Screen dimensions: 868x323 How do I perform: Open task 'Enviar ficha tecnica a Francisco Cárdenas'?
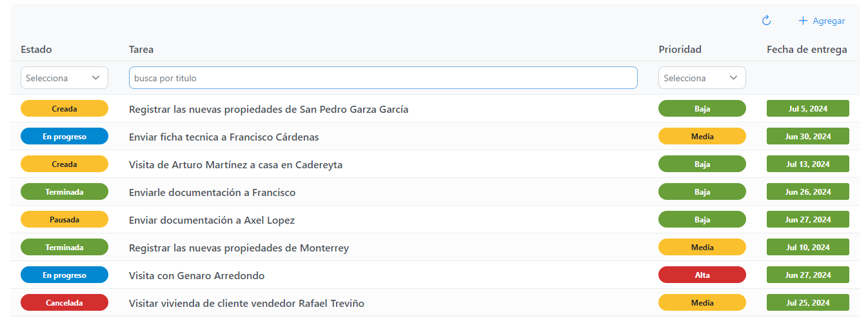224,137
